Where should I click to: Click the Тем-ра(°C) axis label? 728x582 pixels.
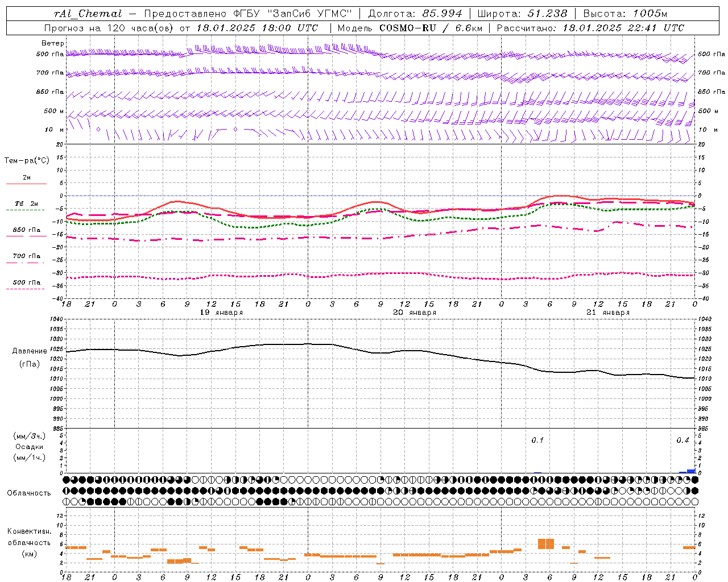click(x=27, y=161)
